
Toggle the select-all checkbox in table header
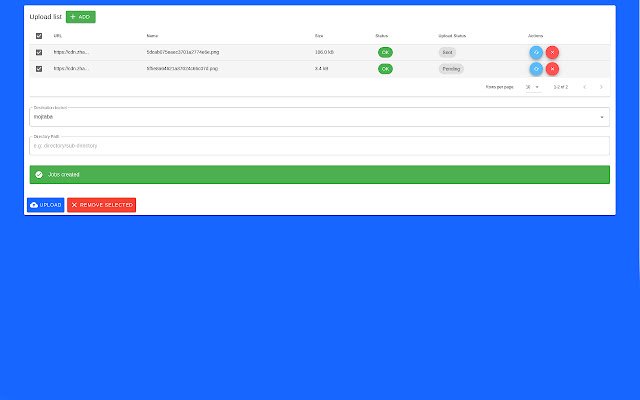coord(39,36)
